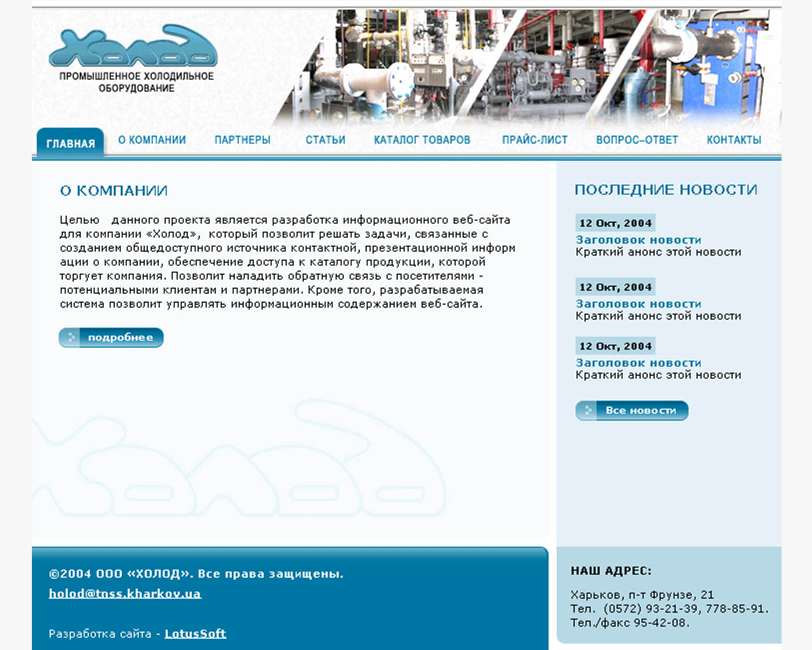The height and width of the screenshot is (650, 812).
Task: Click the Тел./факс 95-42-08 line
Action: [629, 623]
